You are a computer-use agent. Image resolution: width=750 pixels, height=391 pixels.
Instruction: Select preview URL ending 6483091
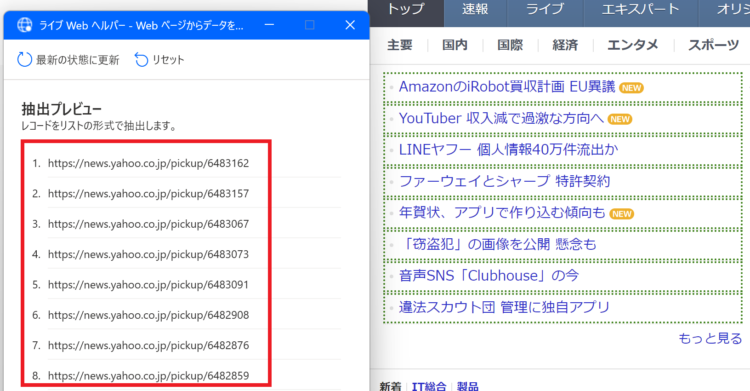[148, 285]
